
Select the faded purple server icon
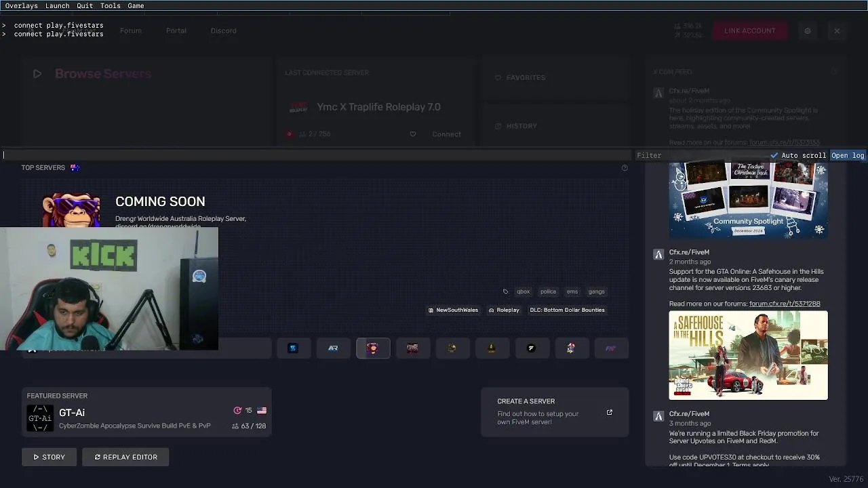tap(610, 348)
